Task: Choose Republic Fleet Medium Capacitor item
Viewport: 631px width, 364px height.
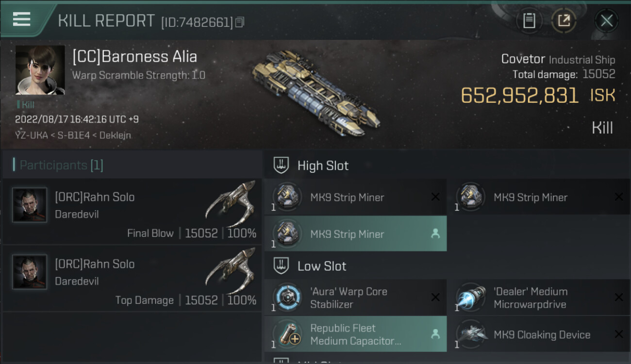Action: [355, 334]
